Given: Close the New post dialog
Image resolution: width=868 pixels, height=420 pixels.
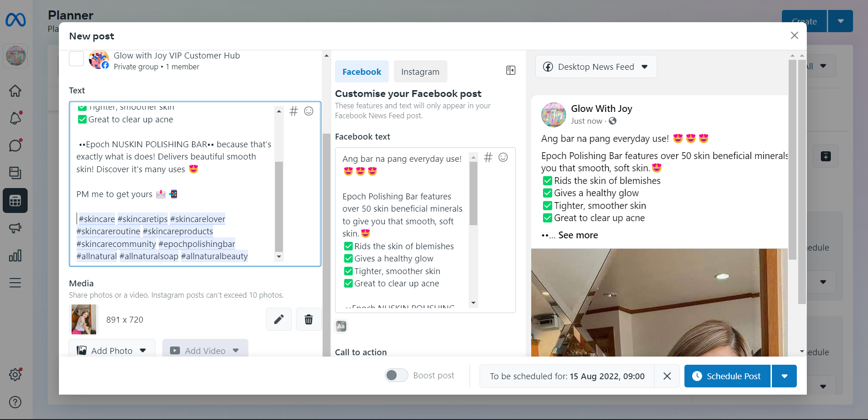Looking at the screenshot, I should point(795,35).
